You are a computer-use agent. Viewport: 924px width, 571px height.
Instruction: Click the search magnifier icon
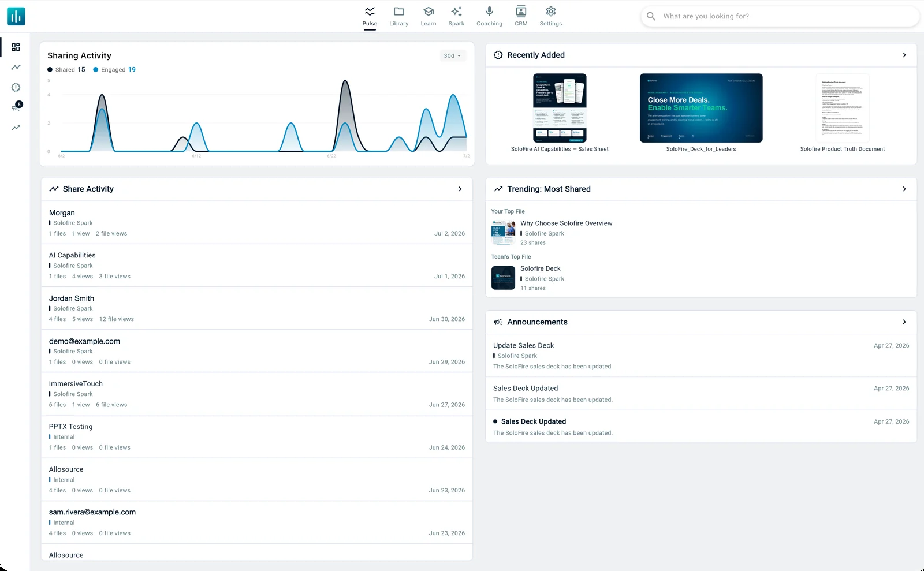point(651,16)
